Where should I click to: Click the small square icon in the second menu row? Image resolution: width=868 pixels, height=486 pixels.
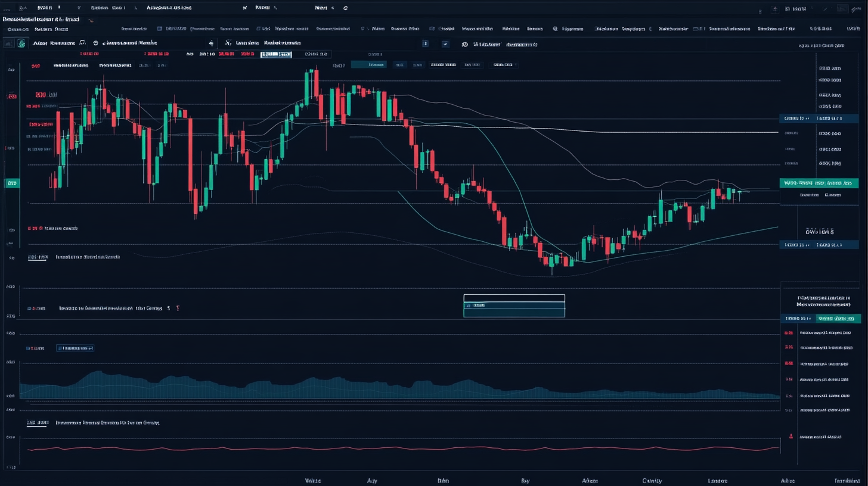click(x=160, y=29)
